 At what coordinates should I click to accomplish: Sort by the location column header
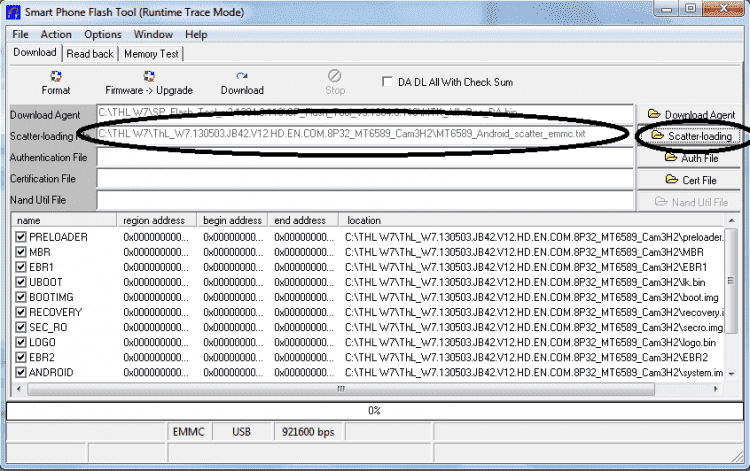click(531, 220)
